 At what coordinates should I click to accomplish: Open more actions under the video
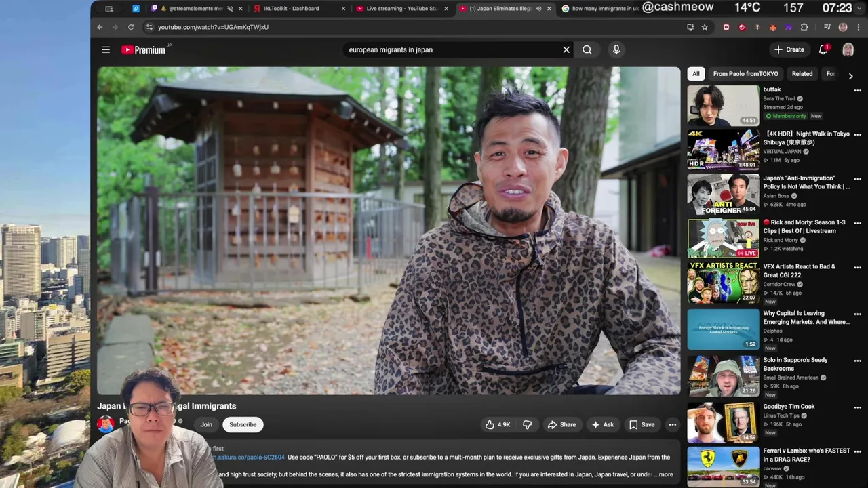tap(673, 425)
